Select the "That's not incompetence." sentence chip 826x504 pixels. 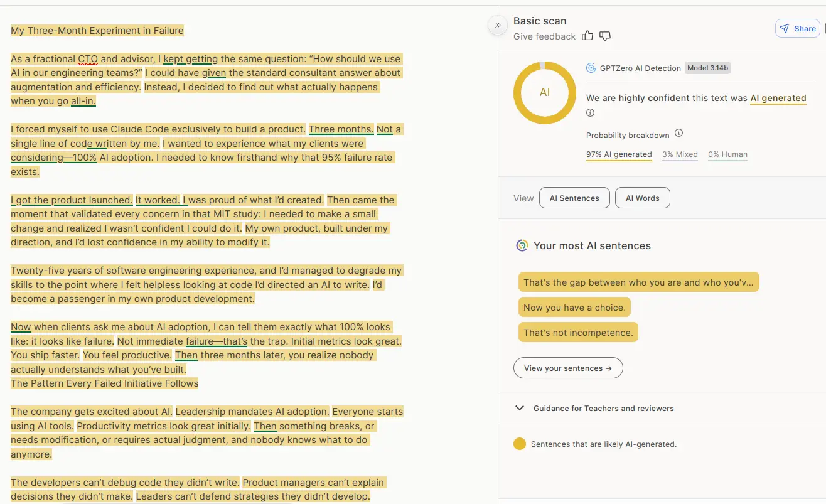578,333
